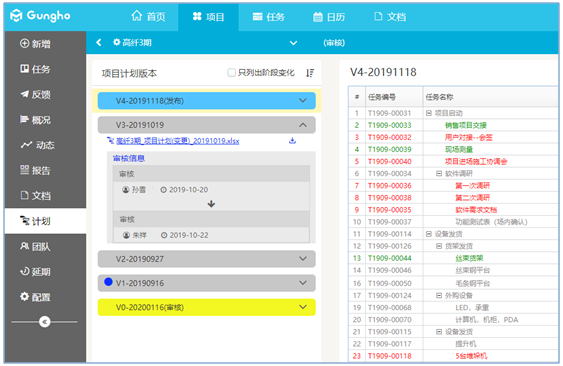Go back with the left chevron arrow
Screen dimensions: 563x366
[99, 42]
